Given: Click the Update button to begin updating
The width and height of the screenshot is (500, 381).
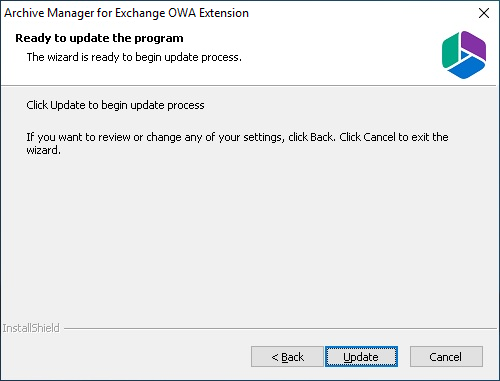Looking at the screenshot, I should coord(361,357).
